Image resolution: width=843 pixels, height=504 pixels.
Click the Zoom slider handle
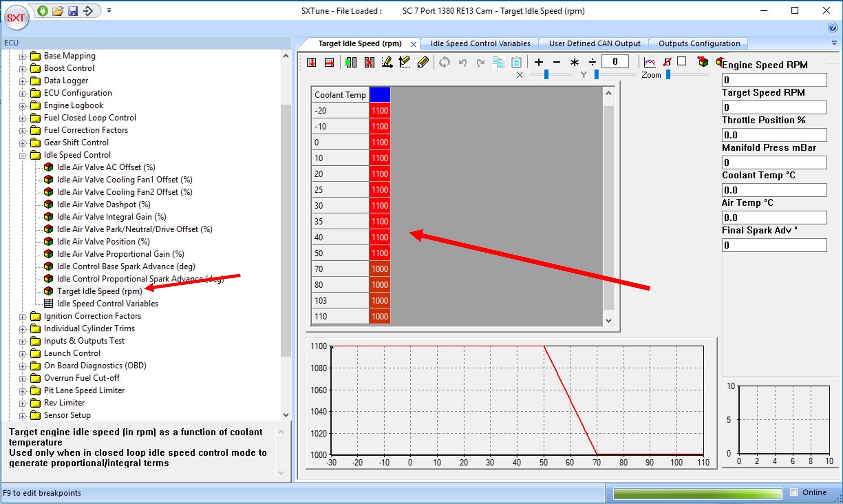tap(668, 75)
